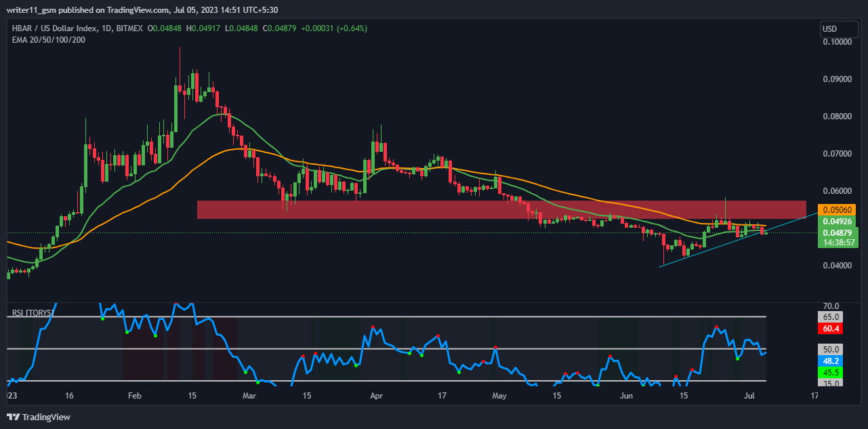
Task: Click the RSI 50.0 level label
Action: pos(831,349)
